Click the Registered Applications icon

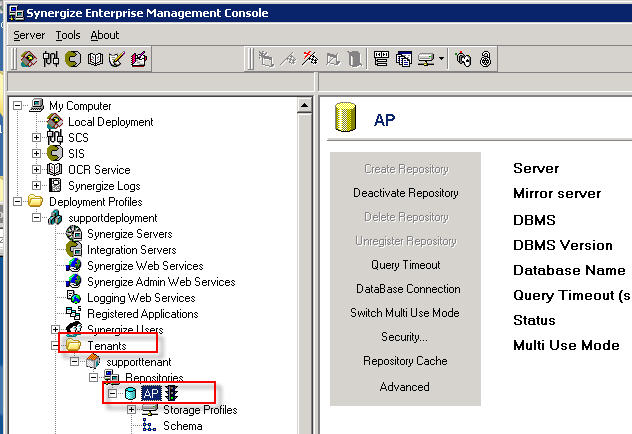74,313
